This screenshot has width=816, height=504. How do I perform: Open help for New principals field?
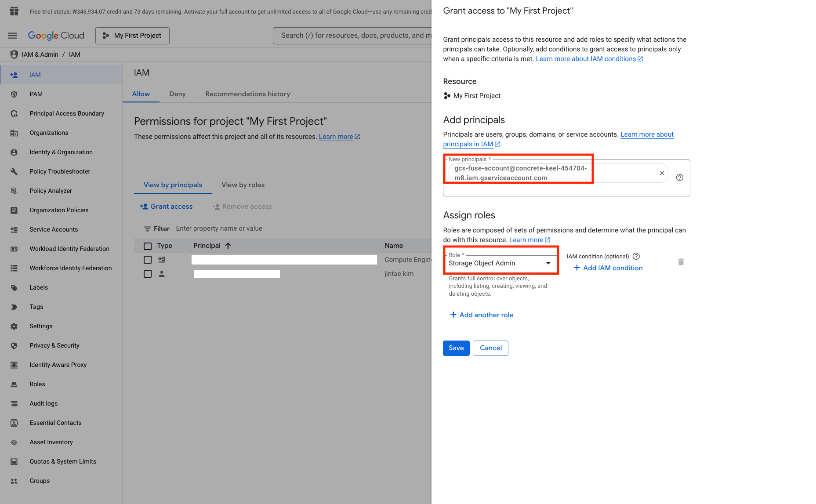(679, 178)
